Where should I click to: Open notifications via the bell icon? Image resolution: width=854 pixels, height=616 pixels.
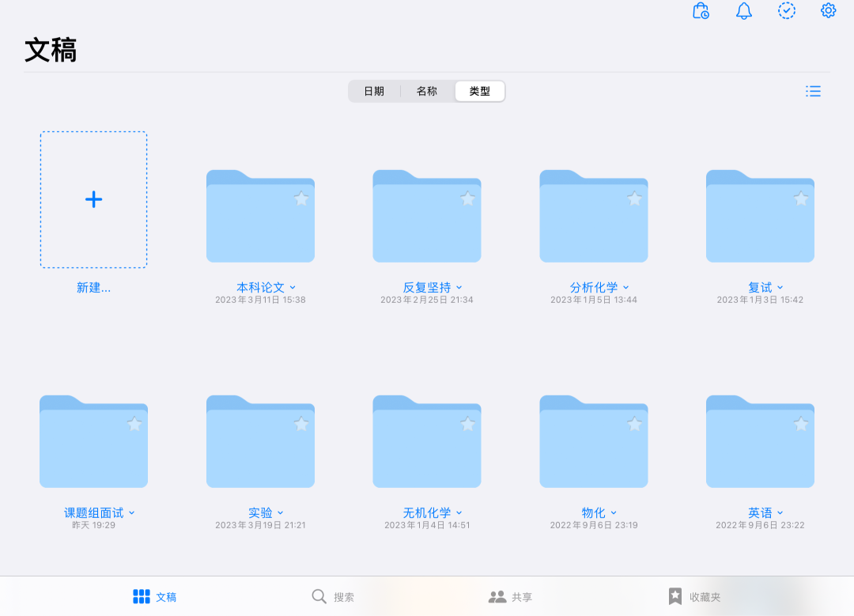(x=743, y=11)
